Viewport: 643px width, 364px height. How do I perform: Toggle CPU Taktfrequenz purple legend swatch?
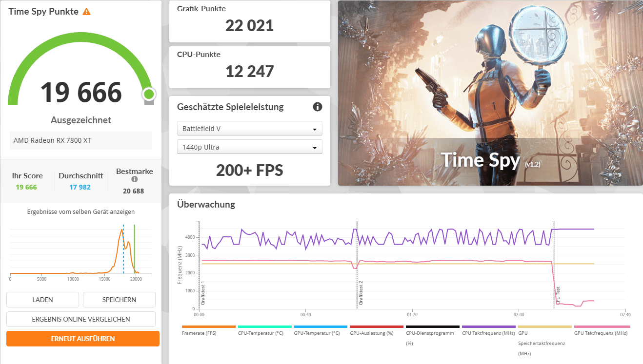click(x=489, y=326)
